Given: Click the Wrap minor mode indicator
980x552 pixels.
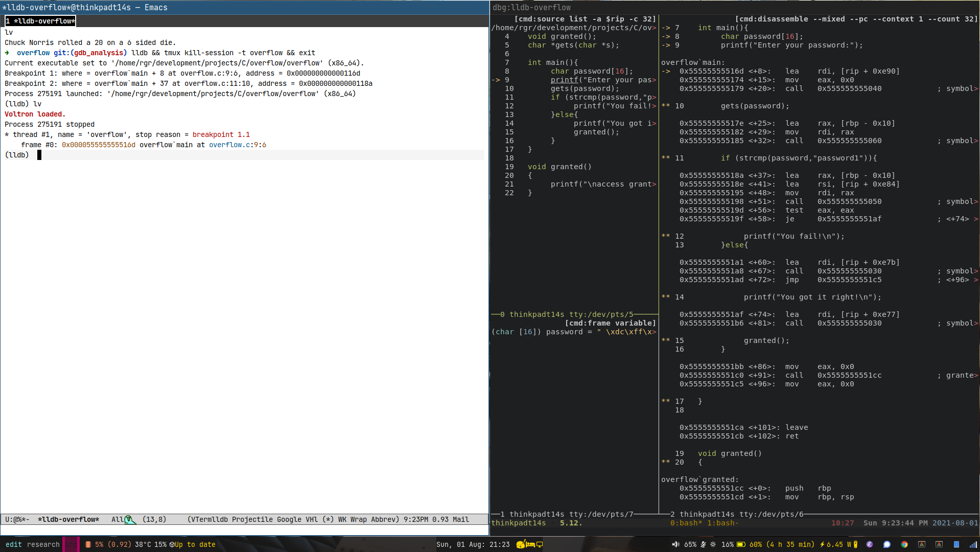Looking at the screenshot, I should click(x=358, y=519).
